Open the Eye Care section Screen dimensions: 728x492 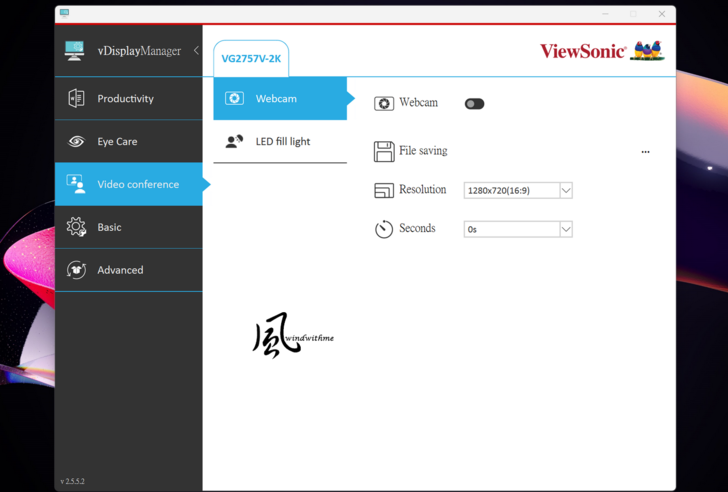pos(129,141)
